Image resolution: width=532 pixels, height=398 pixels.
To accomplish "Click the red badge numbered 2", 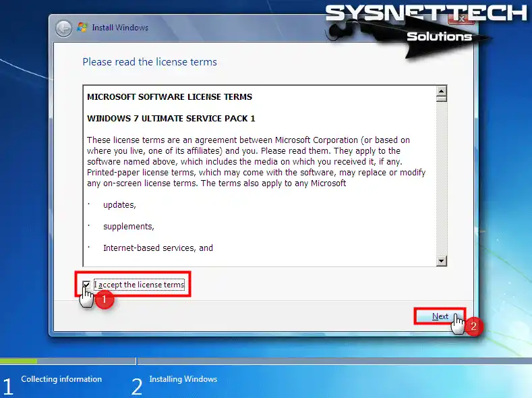I will [473, 326].
